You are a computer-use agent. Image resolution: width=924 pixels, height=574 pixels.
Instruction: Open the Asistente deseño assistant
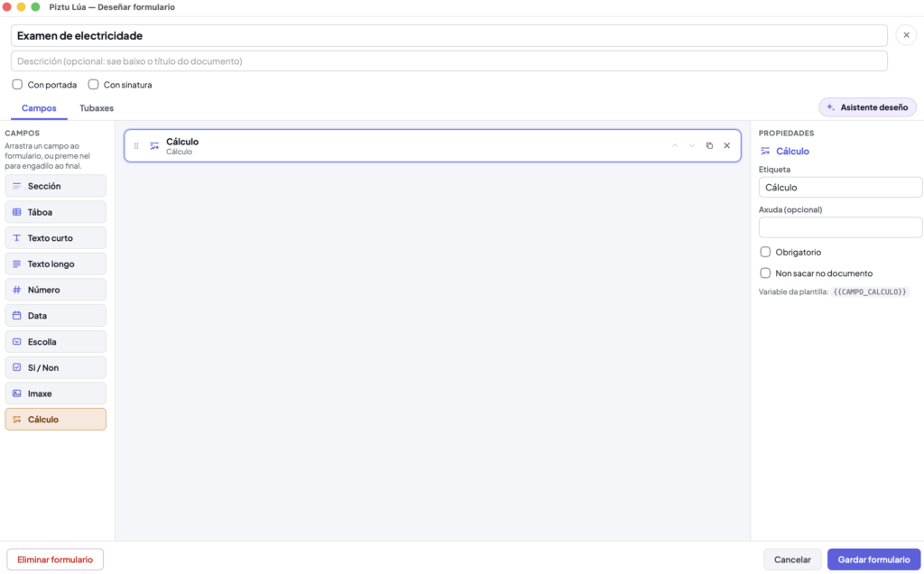point(867,107)
